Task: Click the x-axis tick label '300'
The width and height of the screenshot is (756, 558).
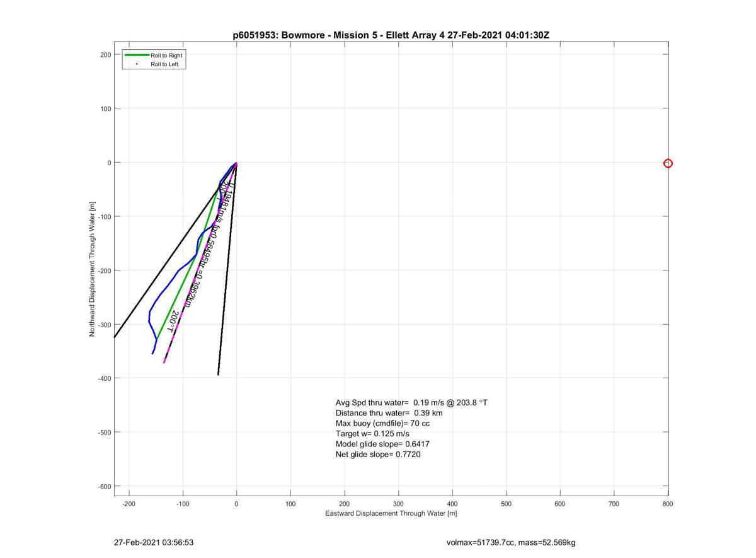Action: coord(398,504)
